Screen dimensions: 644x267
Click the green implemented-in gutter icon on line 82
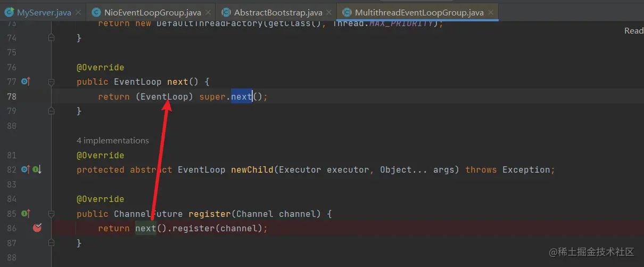pyautogui.click(x=37, y=169)
